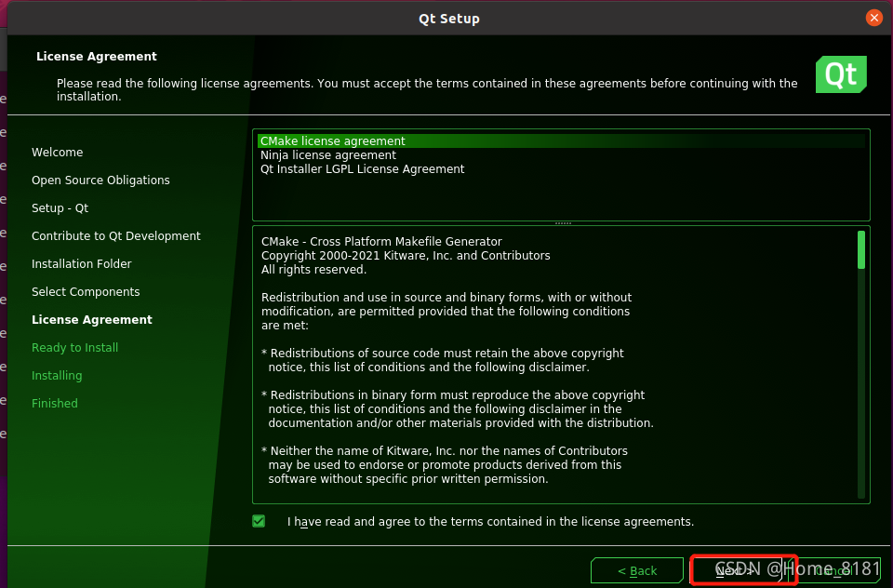Click the Welcome step in sidebar
The height and width of the screenshot is (588, 893).
(57, 153)
